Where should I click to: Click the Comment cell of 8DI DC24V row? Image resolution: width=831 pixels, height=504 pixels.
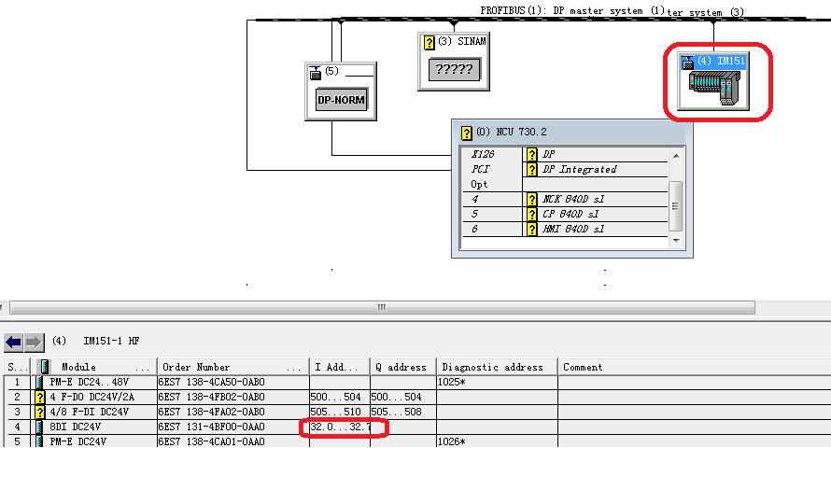(x=695, y=427)
